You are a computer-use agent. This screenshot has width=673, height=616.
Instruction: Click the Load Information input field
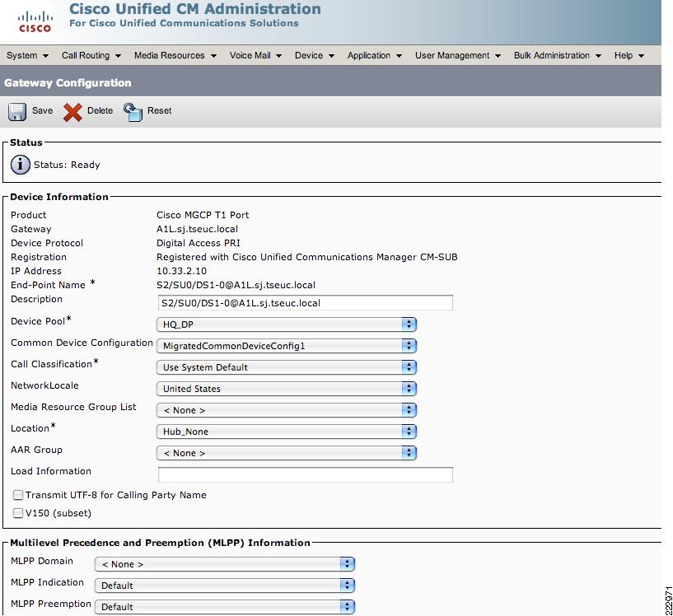pyautogui.click(x=305, y=474)
